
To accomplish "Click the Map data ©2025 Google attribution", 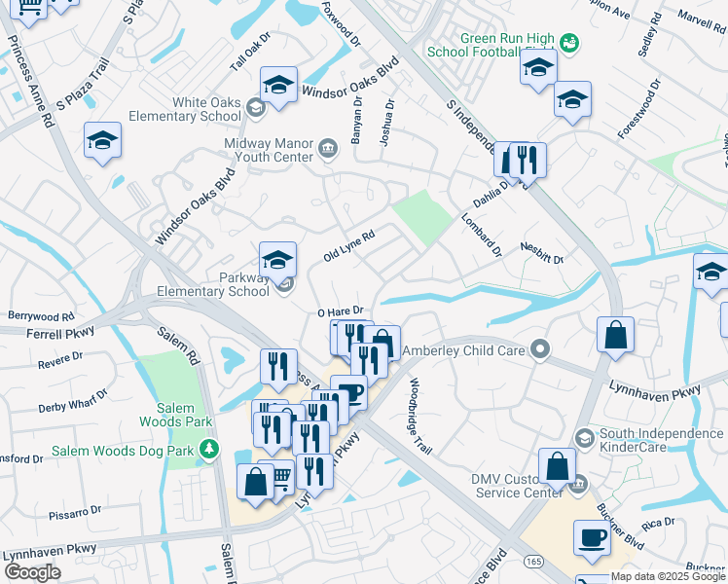I will point(668,577).
